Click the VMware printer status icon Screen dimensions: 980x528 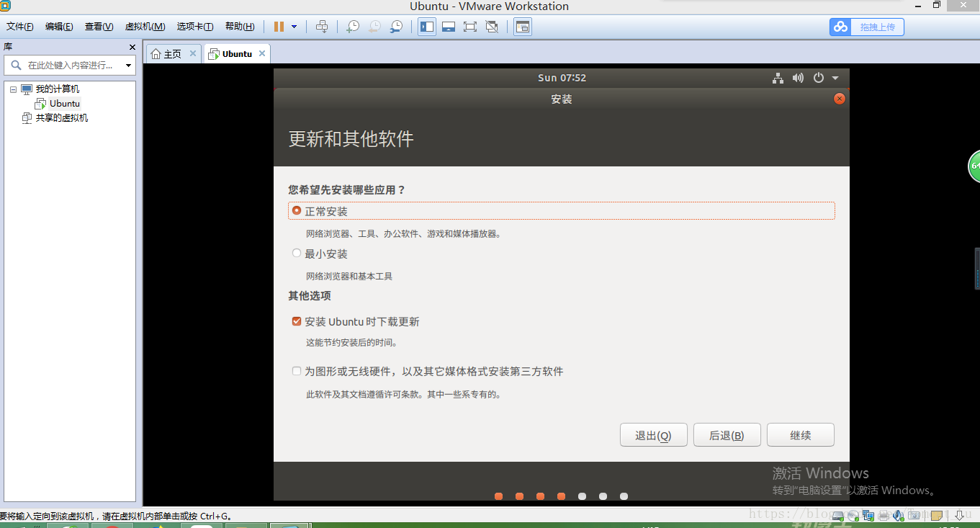pyautogui.click(x=884, y=516)
